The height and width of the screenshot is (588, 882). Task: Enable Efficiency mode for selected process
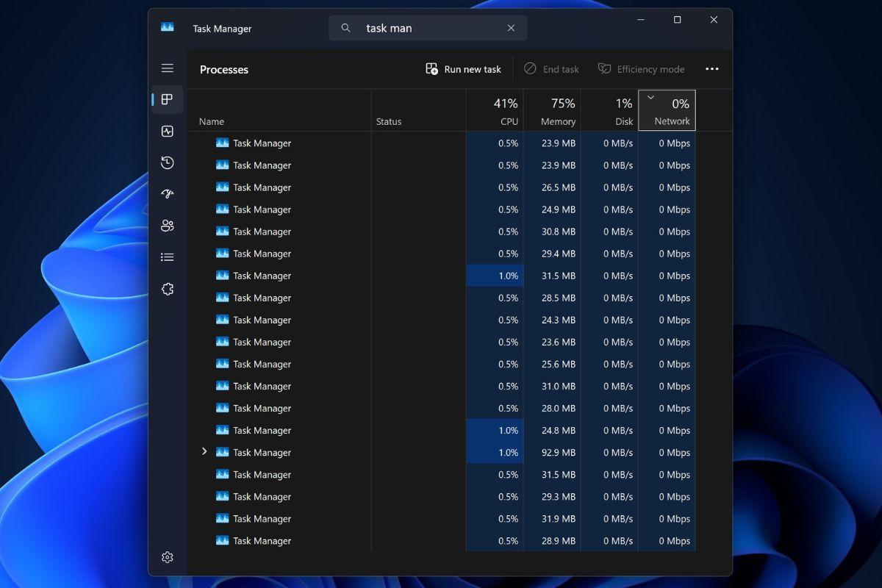[641, 68]
